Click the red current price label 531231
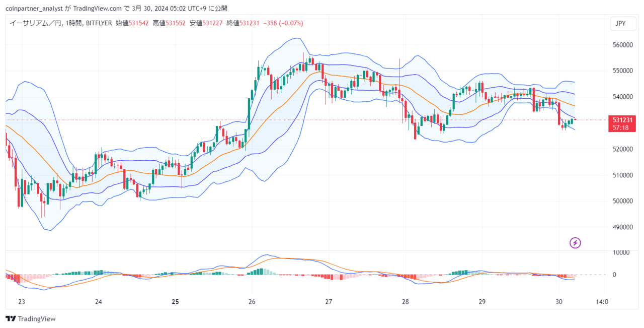The image size is (644, 328). (x=623, y=120)
